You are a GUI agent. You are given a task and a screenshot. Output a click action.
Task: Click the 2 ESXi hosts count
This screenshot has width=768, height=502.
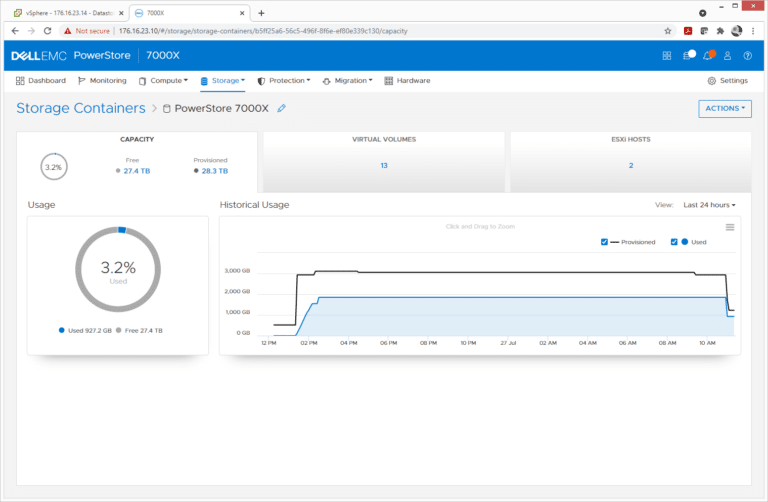631,166
